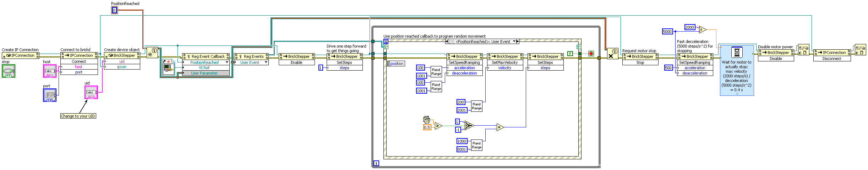Click the Wait hourglass timer icon
This screenshot has height=170, width=868.
coord(737,53)
